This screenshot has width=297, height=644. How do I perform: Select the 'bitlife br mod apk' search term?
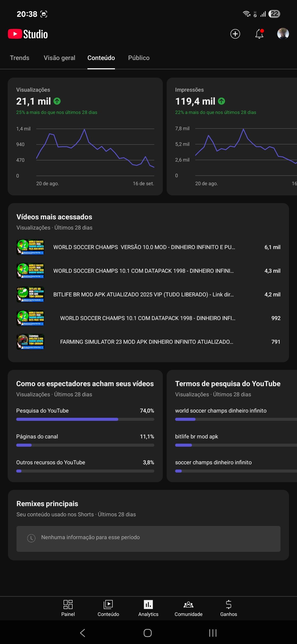tap(197, 436)
